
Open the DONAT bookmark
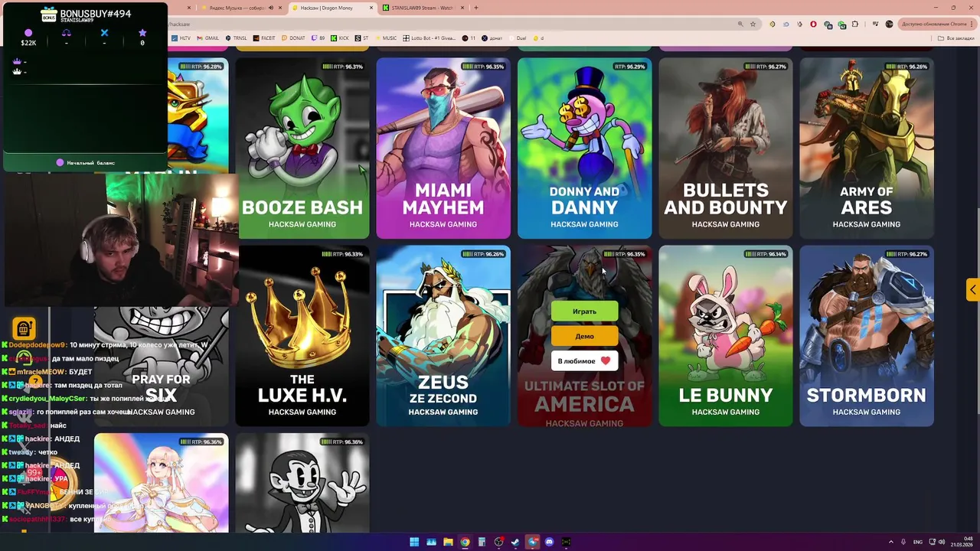pyautogui.click(x=293, y=37)
